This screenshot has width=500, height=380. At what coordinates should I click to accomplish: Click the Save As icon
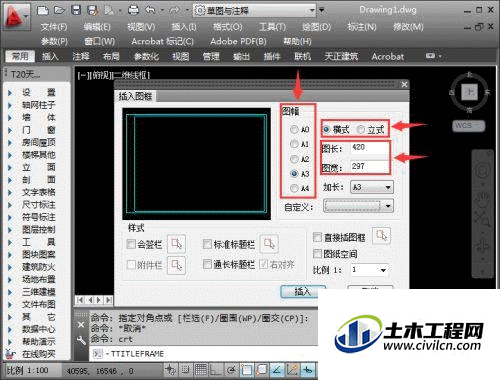[92, 10]
